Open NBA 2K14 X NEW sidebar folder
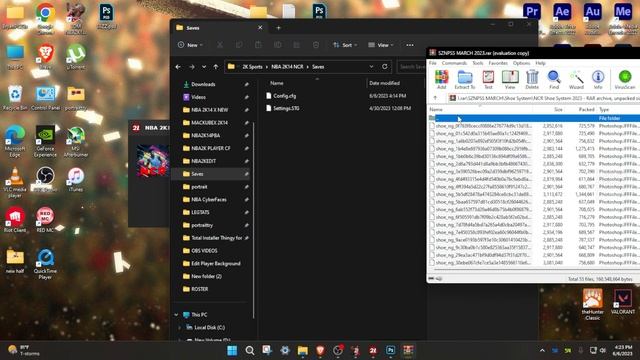The width and height of the screenshot is (640, 360). click(x=210, y=110)
